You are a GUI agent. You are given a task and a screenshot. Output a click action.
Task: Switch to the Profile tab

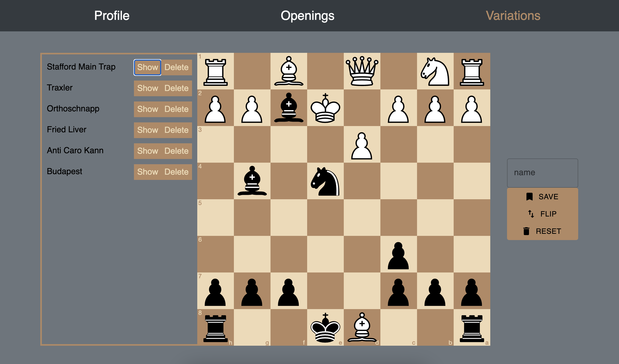(112, 15)
